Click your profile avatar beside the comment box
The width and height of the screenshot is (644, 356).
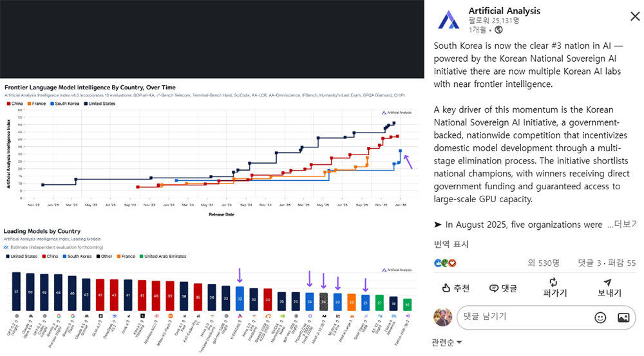(443, 317)
